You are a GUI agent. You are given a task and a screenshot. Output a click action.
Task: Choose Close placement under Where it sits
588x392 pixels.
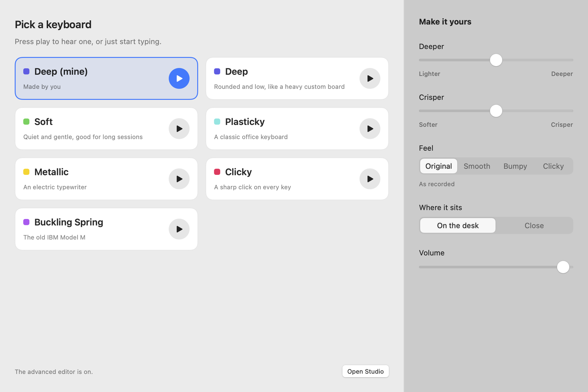click(x=534, y=226)
